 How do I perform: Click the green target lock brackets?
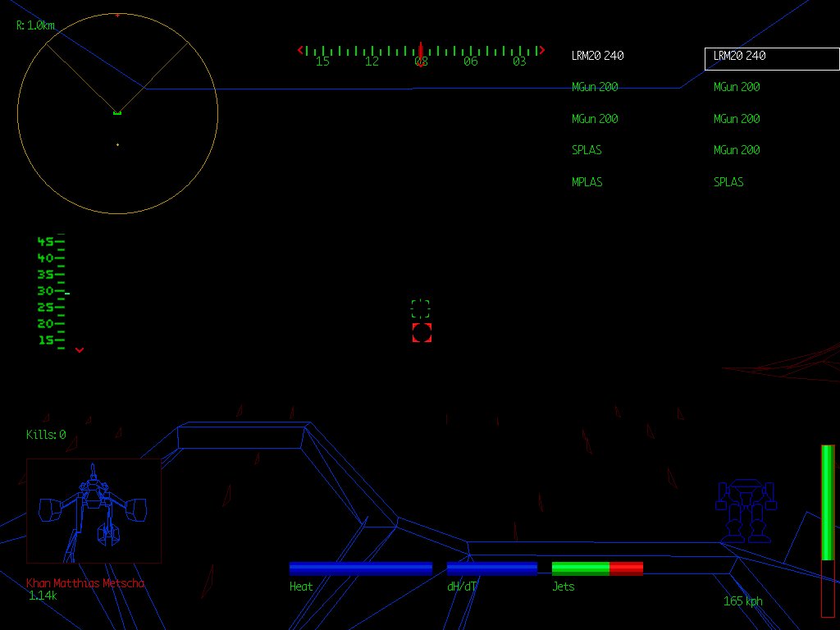pyautogui.click(x=420, y=309)
